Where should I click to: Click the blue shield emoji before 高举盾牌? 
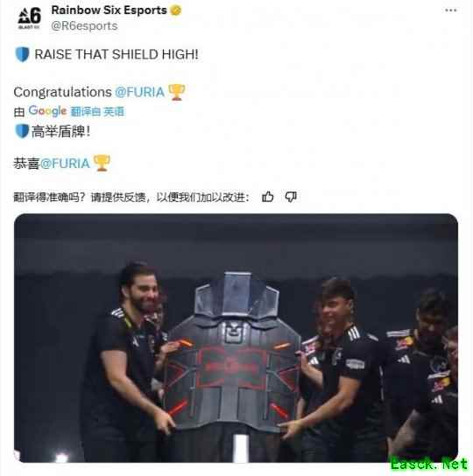[22, 131]
